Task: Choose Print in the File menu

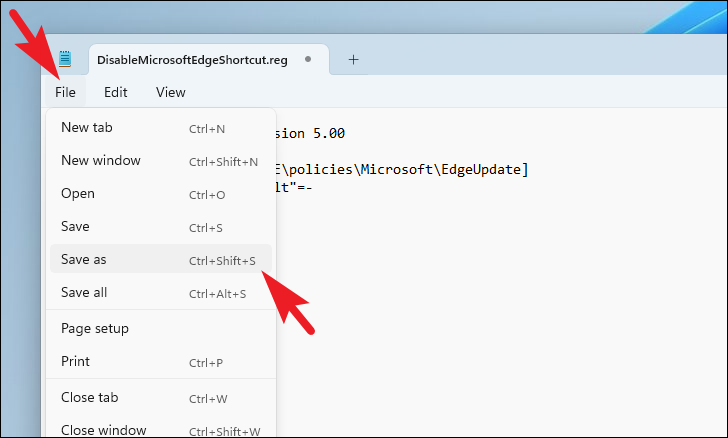Action: (x=161, y=361)
